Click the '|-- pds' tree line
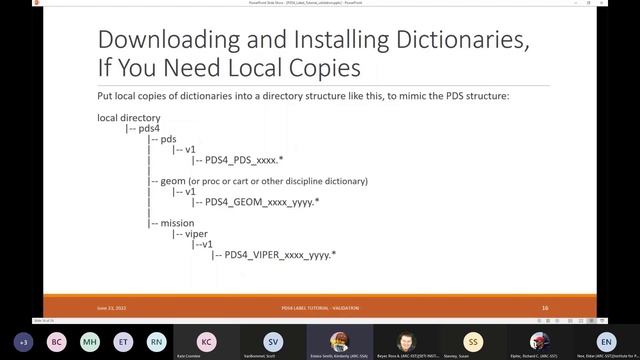This screenshot has width=640, height=360. click(x=162, y=139)
